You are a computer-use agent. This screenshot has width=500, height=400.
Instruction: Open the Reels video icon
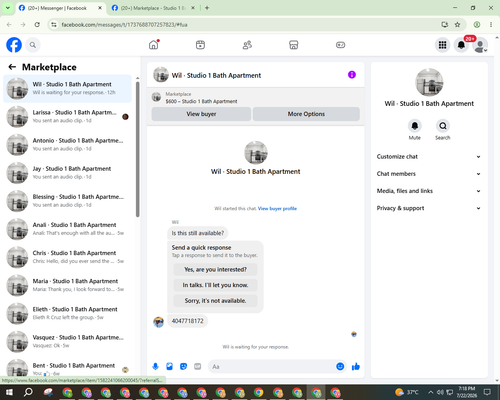coord(200,45)
